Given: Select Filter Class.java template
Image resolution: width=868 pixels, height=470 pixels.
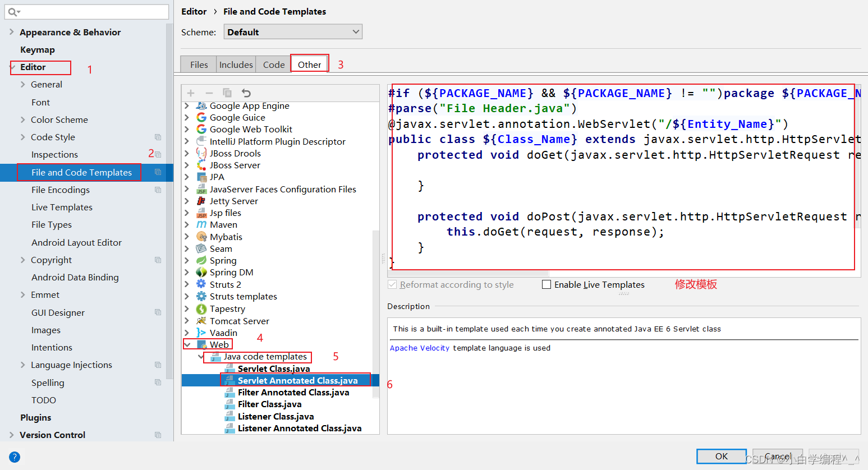Looking at the screenshot, I should point(269,404).
